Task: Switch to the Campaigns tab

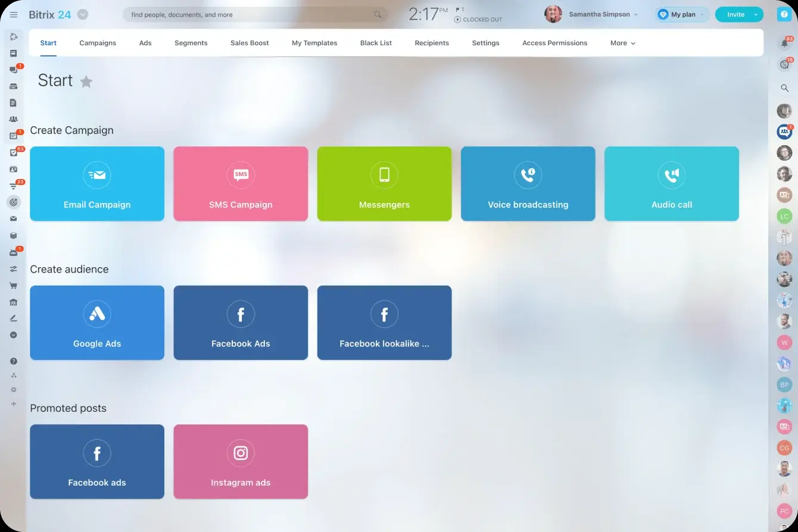Action: 98,43
